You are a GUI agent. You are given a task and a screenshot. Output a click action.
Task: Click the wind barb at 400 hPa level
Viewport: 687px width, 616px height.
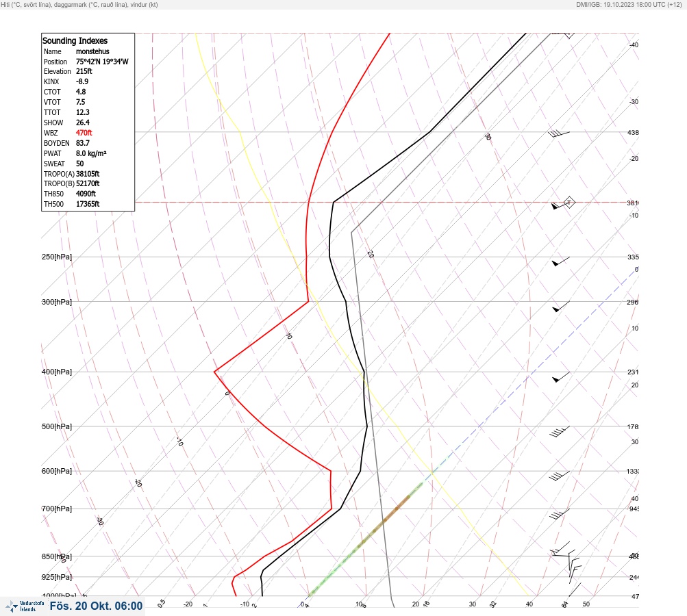pos(561,376)
